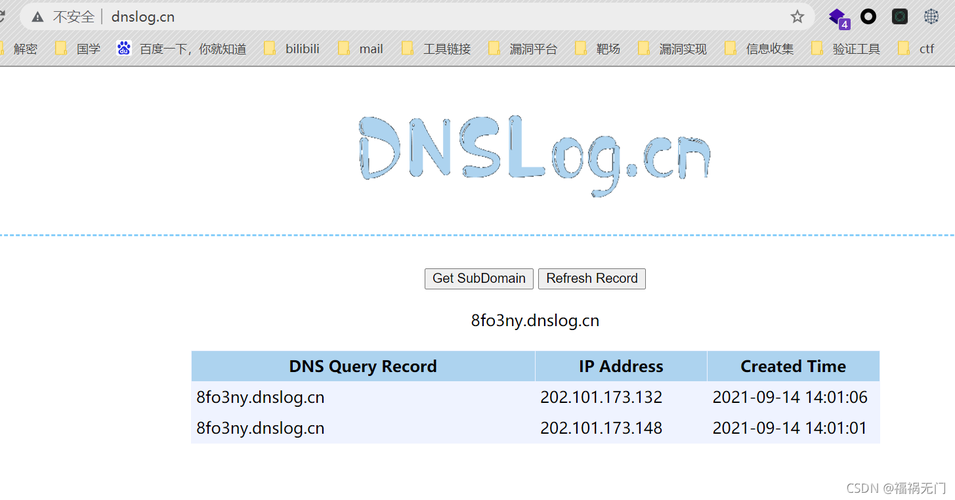955x500 pixels.
Task: Open the purple extension with badge 4
Action: coord(839,18)
